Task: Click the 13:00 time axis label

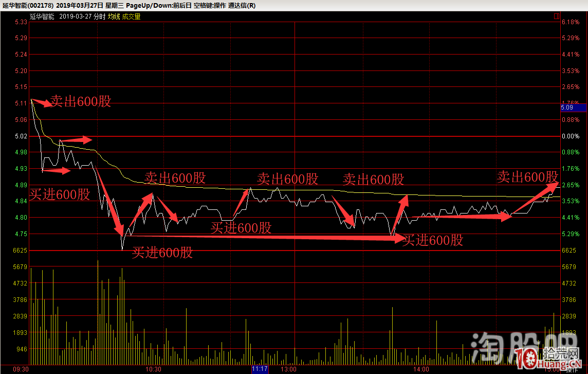Action: [288, 369]
